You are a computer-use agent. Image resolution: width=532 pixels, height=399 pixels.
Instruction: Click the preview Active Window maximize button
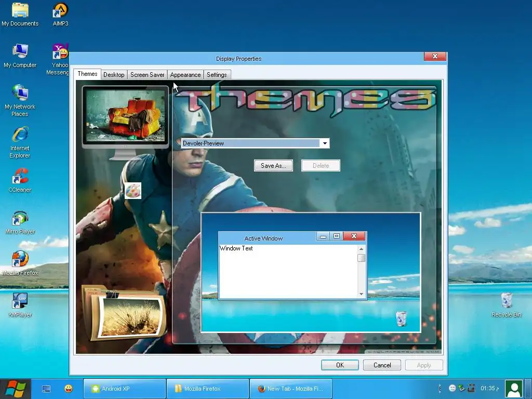coord(337,236)
